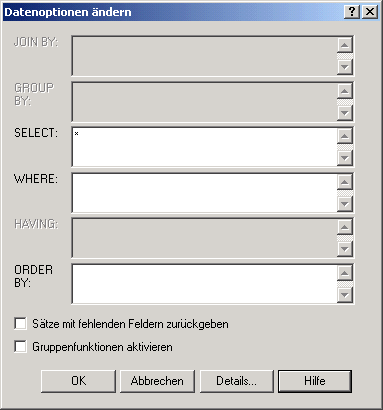Click the WHERE field scroll up arrow
The height and width of the screenshot is (410, 383).
coord(345,182)
